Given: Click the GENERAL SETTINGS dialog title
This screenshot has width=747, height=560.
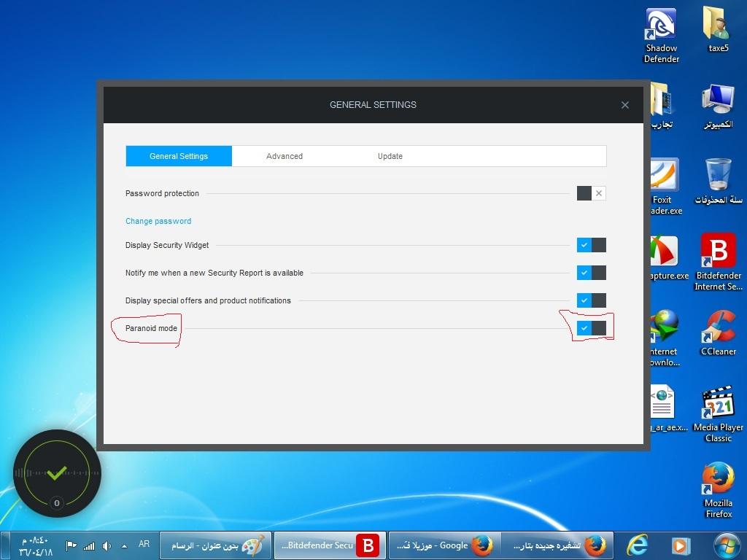Looking at the screenshot, I should 373,105.
